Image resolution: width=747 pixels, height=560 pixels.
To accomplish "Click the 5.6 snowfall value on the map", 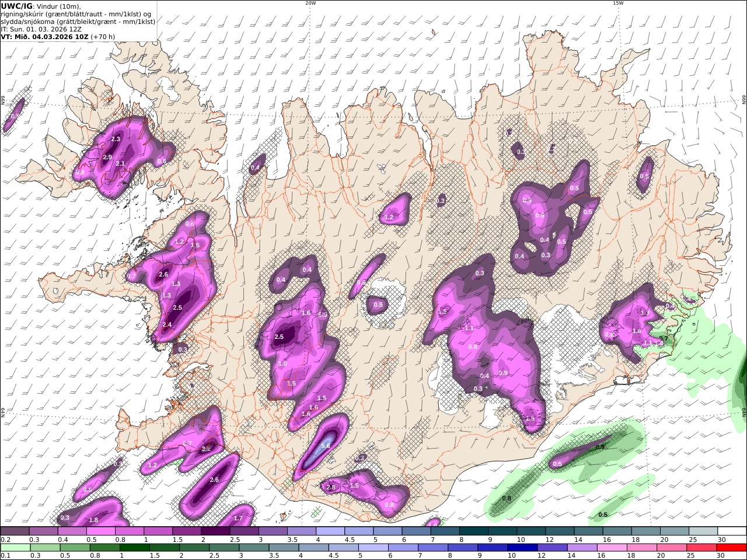I will (x=326, y=446).
